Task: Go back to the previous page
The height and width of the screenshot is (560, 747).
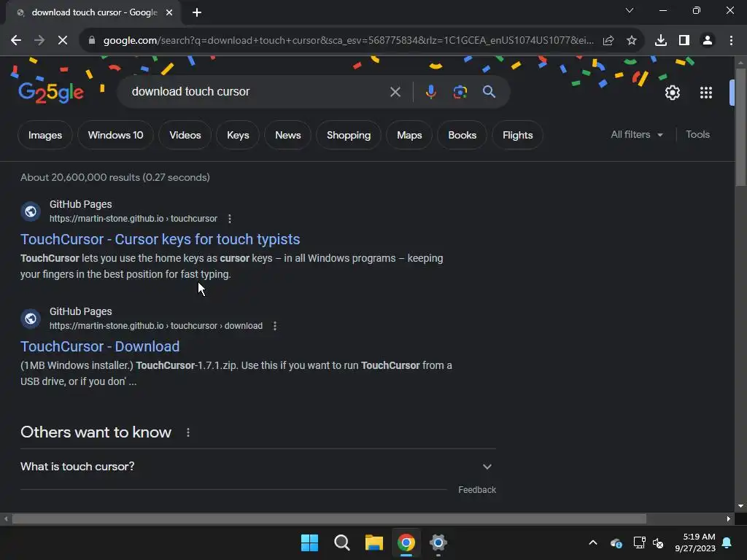Action: [16, 41]
